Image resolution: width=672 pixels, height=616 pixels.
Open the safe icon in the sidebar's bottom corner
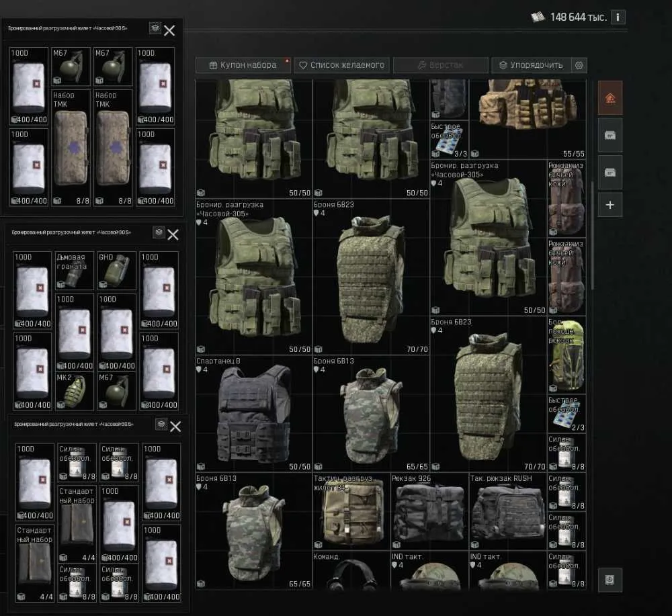tap(610, 580)
